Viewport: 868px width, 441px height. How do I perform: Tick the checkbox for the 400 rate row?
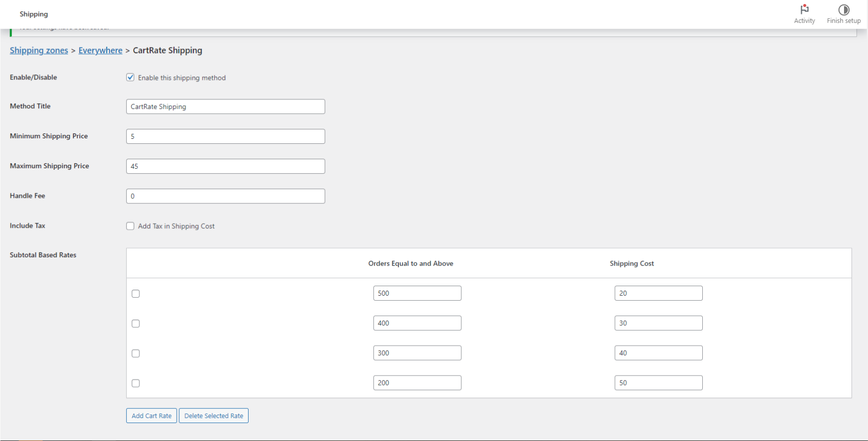click(136, 324)
